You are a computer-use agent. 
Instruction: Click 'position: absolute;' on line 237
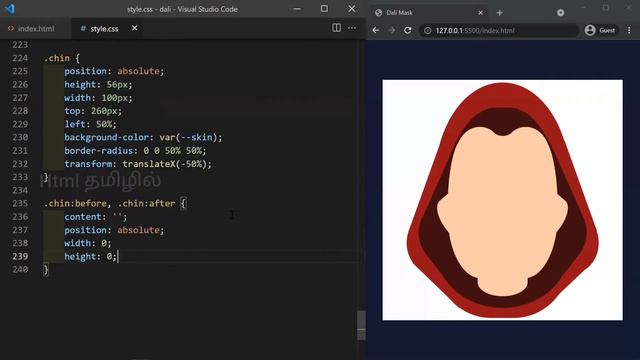pos(114,230)
